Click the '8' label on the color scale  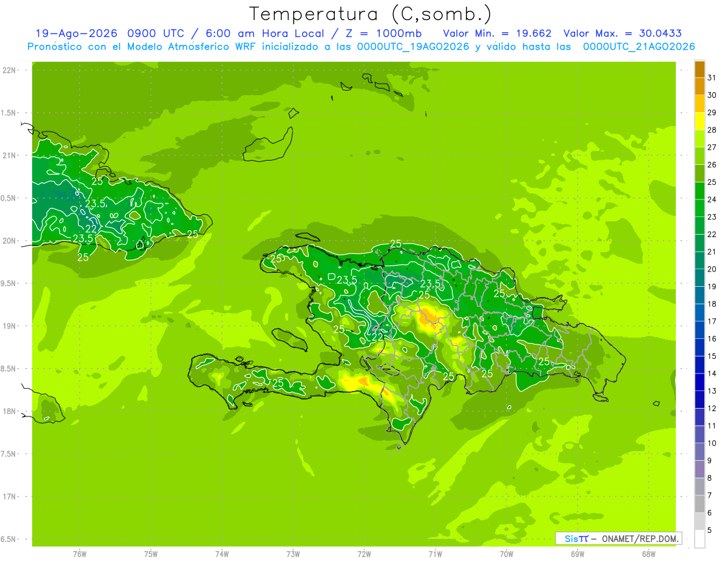coord(709,478)
